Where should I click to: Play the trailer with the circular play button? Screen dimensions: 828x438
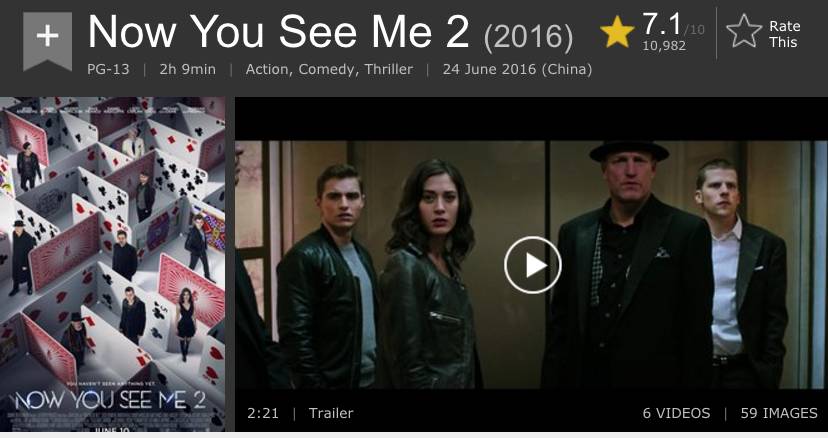tap(532, 265)
